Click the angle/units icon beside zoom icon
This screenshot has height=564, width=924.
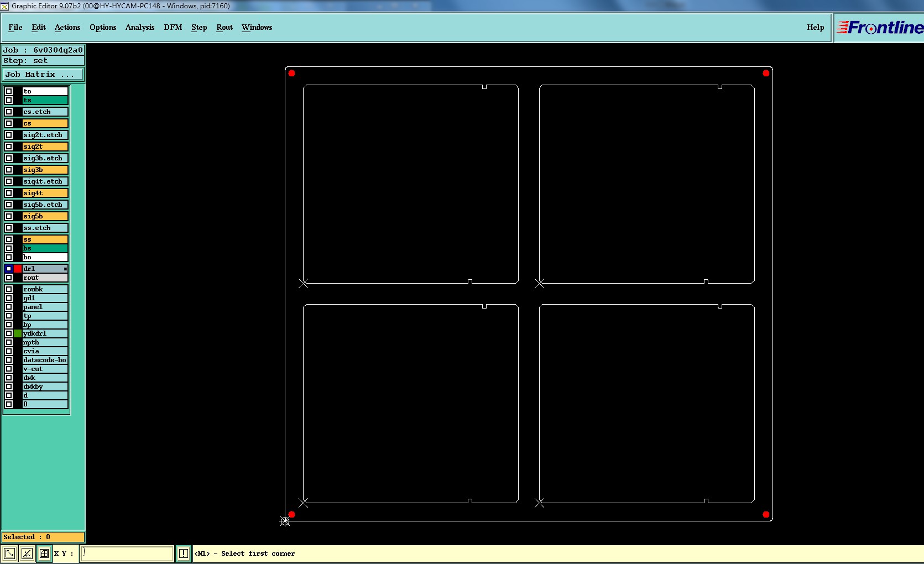pyautogui.click(x=27, y=553)
